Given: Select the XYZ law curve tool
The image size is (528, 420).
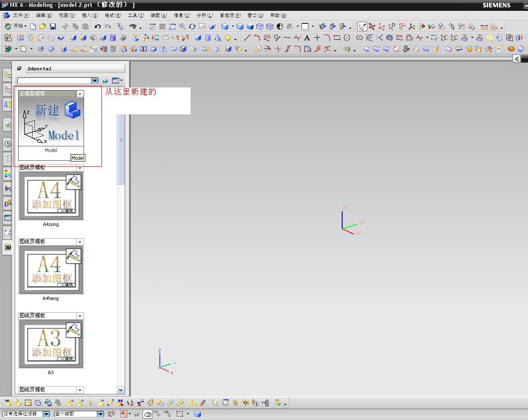Looking at the screenshot, I should (x=399, y=38).
